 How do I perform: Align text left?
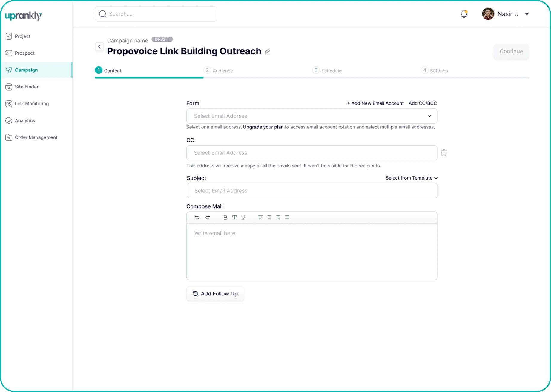[x=260, y=217]
